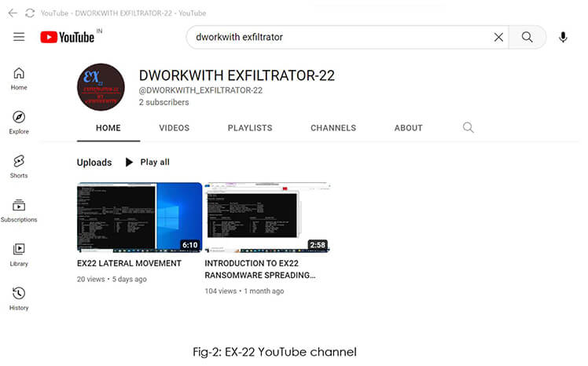Image resolution: width=588 pixels, height=366 pixels.
Task: Switch to the CHANNELS tab
Action: (x=333, y=128)
